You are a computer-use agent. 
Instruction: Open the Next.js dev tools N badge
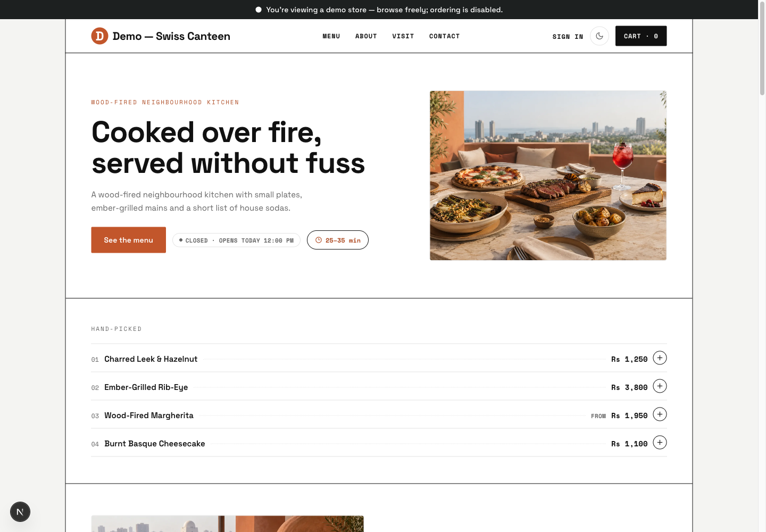pos(20,512)
